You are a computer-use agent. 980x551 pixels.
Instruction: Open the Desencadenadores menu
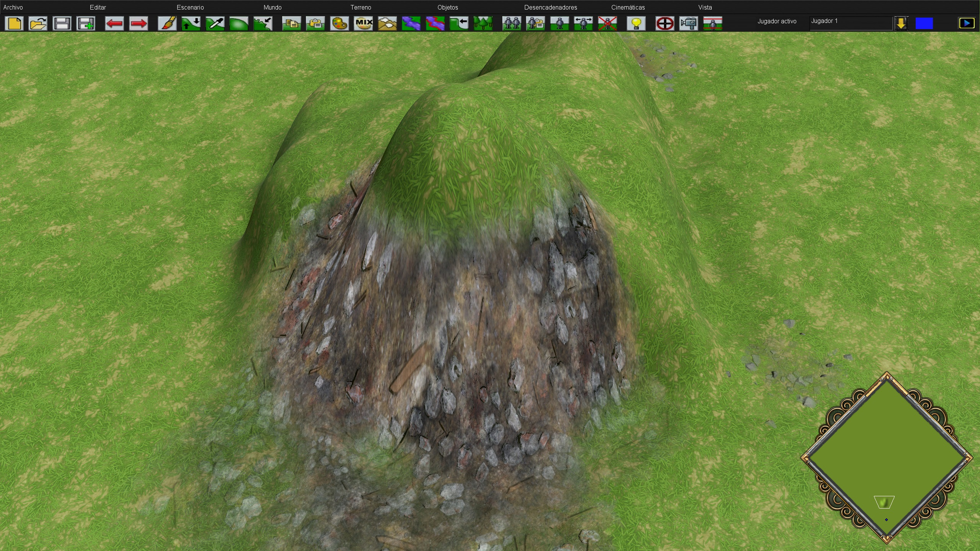point(550,7)
